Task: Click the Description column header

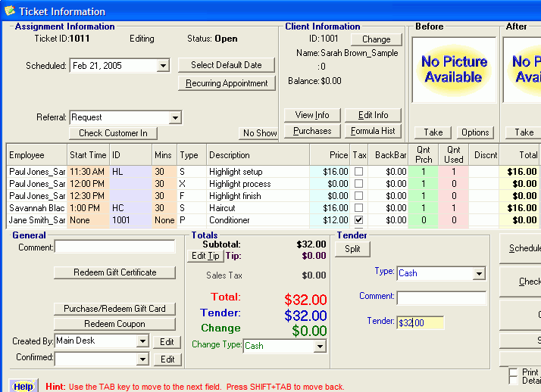Action: [258, 155]
